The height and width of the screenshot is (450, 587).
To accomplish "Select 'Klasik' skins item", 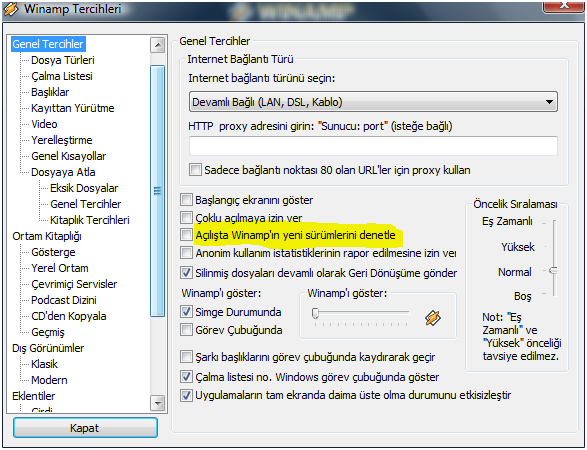I will [x=44, y=364].
